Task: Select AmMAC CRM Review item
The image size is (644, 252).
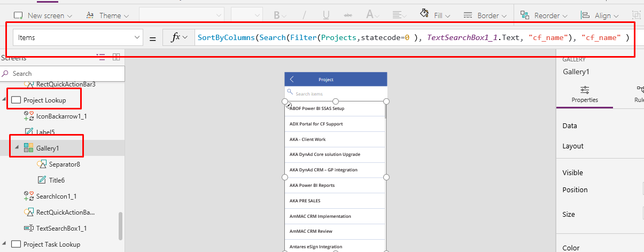Action: click(x=335, y=231)
